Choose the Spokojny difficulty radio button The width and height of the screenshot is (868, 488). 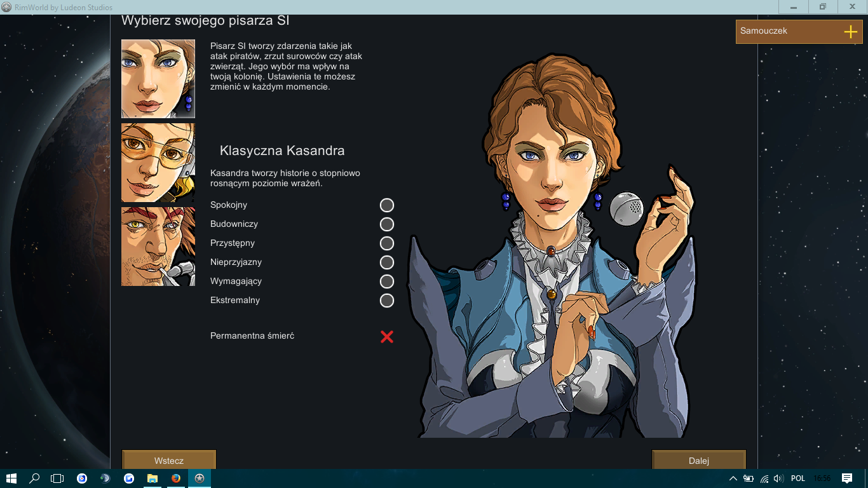(x=387, y=205)
